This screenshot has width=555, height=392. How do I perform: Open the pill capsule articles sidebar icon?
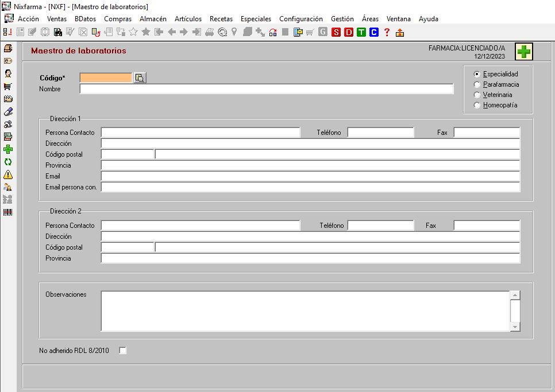[8, 112]
